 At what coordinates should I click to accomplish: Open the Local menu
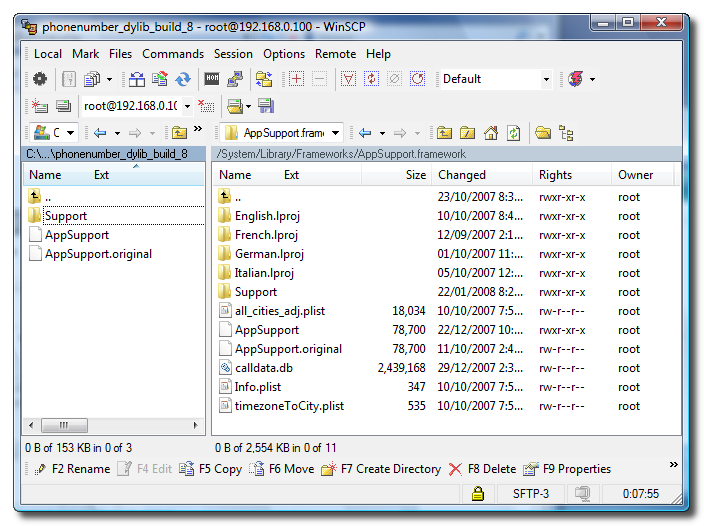click(x=48, y=54)
